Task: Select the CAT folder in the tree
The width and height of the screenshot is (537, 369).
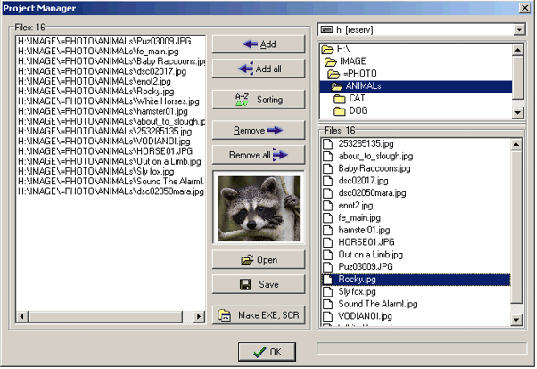Action: pyautogui.click(x=349, y=98)
